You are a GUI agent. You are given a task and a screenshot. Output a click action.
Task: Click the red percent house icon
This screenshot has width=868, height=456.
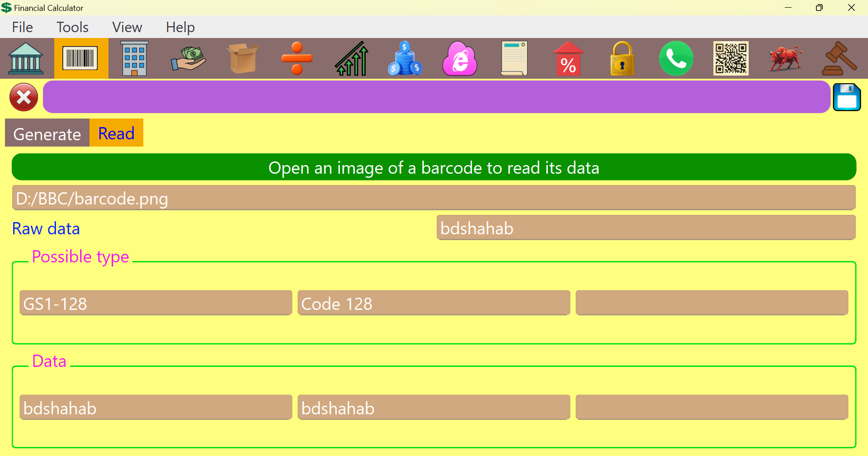click(568, 58)
